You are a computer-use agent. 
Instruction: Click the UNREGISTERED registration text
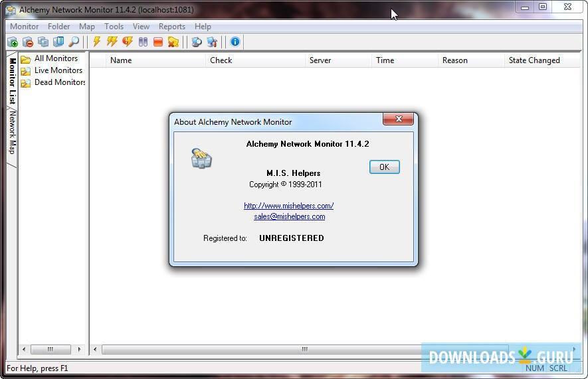[292, 238]
